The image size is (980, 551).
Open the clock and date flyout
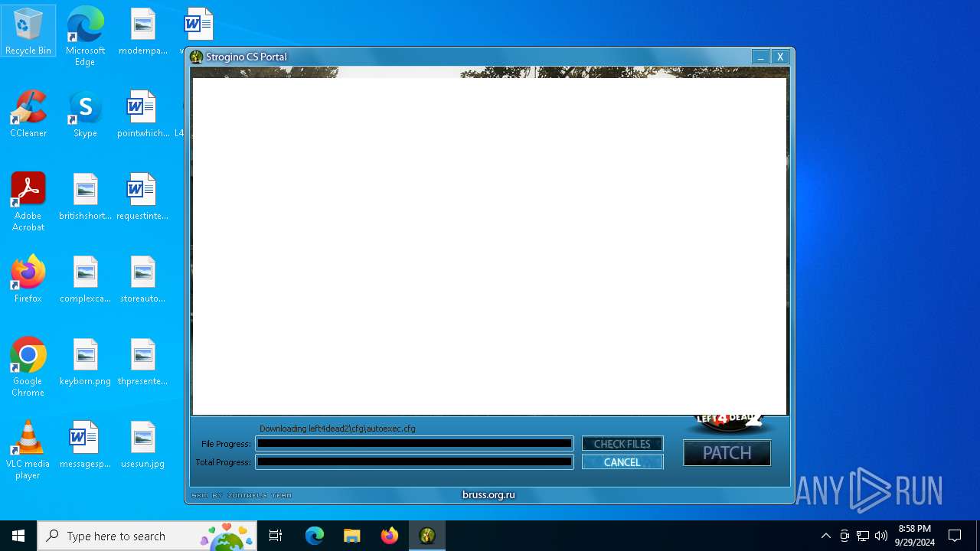pos(914,536)
